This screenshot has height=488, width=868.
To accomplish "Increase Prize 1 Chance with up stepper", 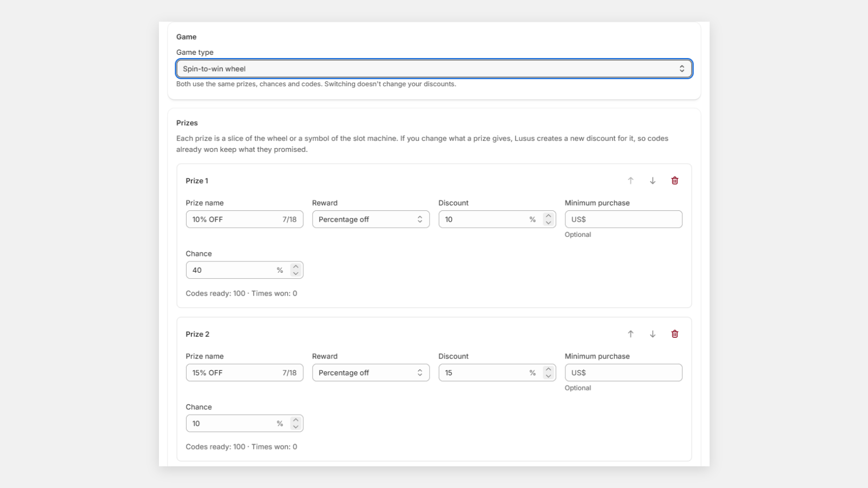I will click(296, 267).
